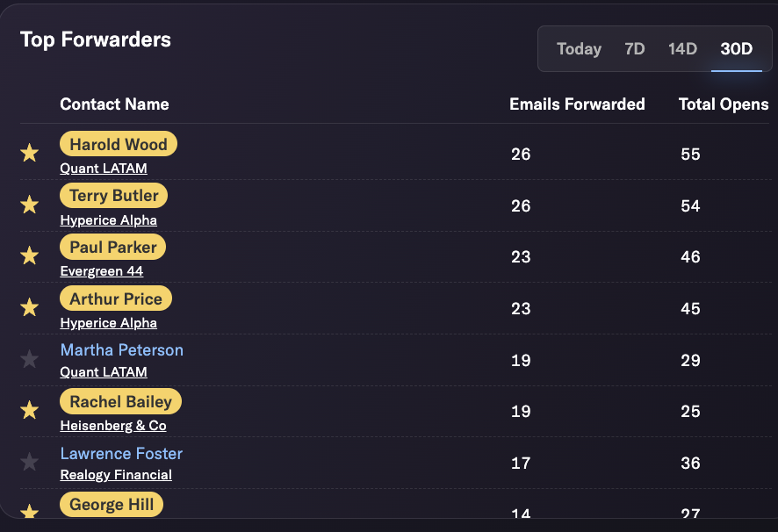Viewport: 778px width, 532px height.
Task: Open Martha Peterson contact page
Action: point(121,350)
